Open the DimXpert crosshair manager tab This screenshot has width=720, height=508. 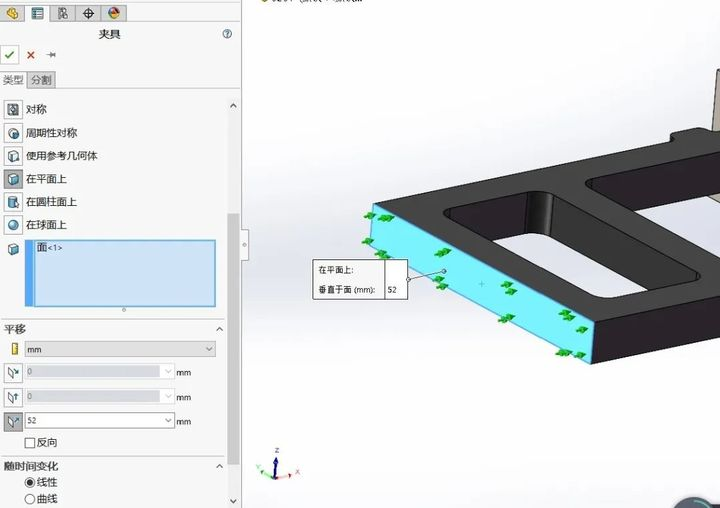(88, 13)
